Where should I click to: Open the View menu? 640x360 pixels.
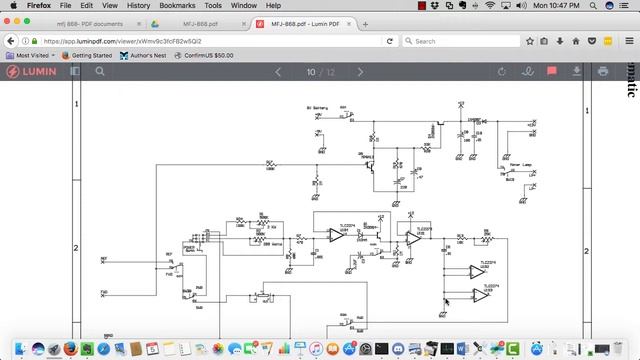tap(110, 5)
